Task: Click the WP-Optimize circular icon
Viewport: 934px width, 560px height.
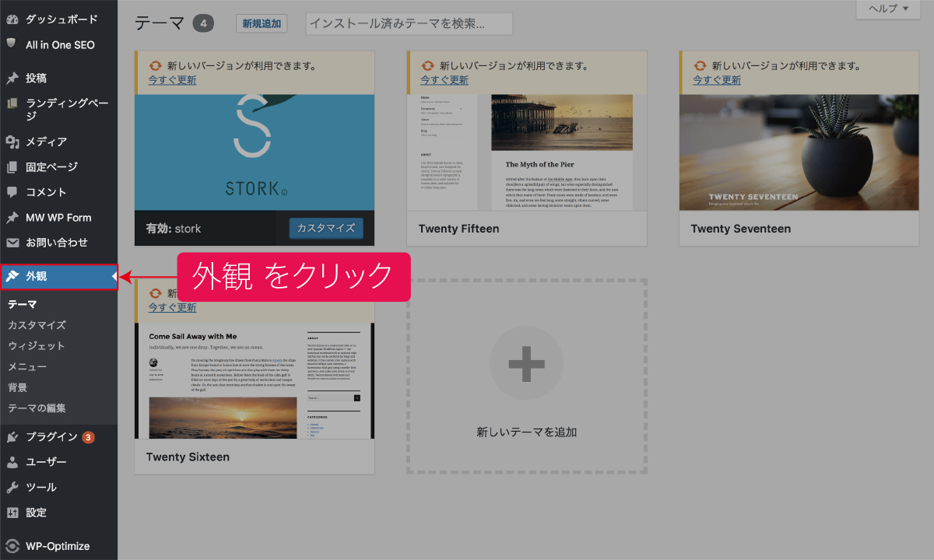Action: point(12,546)
